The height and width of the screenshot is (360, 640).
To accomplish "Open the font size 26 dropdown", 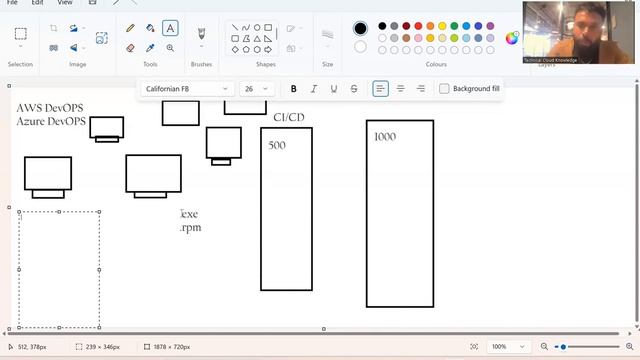I will pyautogui.click(x=257, y=89).
